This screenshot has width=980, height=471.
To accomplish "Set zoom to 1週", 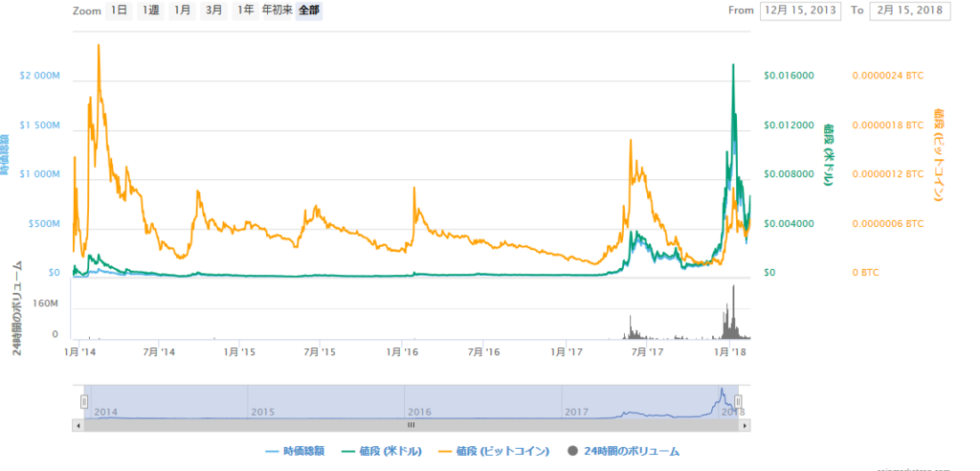I will (x=150, y=11).
